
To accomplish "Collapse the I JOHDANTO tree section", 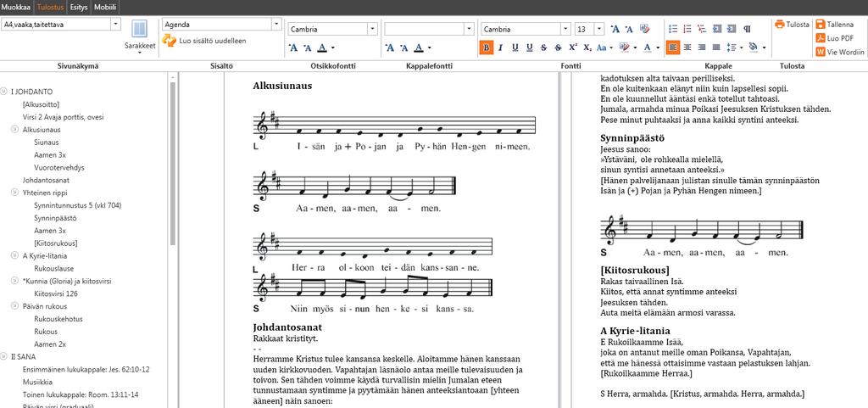I will pyautogui.click(x=3, y=92).
